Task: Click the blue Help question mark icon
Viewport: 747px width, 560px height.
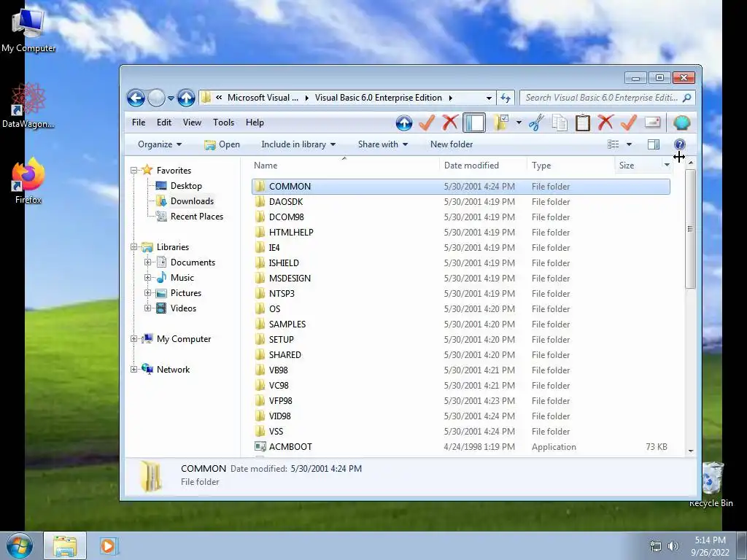Action: (679, 144)
